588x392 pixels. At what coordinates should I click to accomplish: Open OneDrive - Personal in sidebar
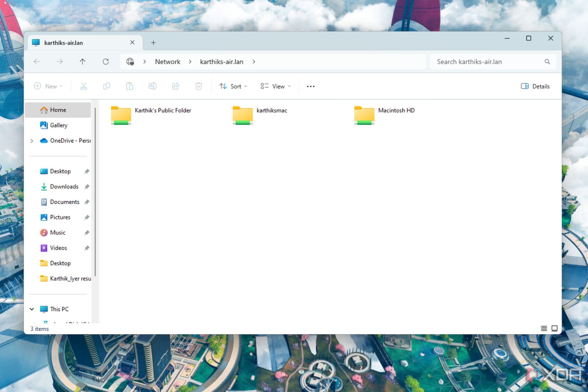coord(66,141)
